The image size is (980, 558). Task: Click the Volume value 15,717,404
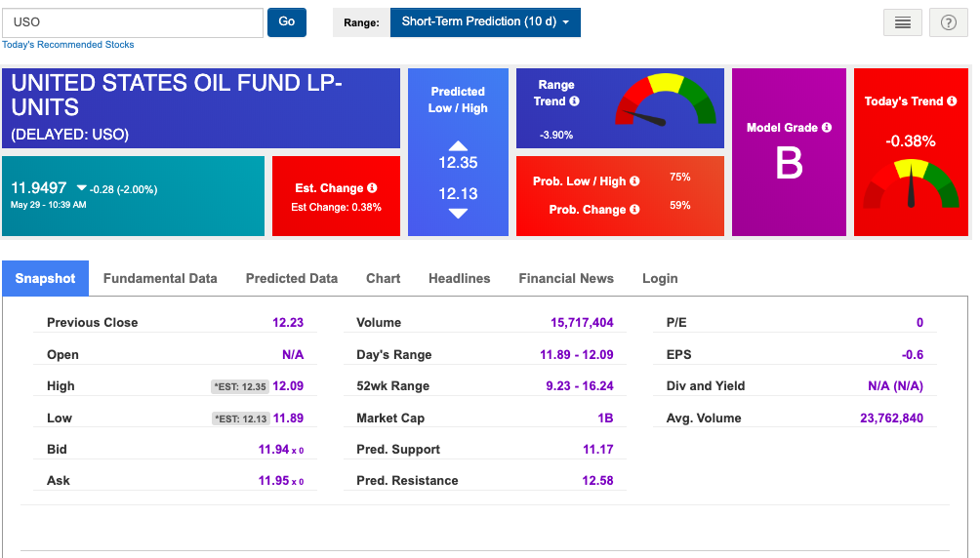coord(582,323)
